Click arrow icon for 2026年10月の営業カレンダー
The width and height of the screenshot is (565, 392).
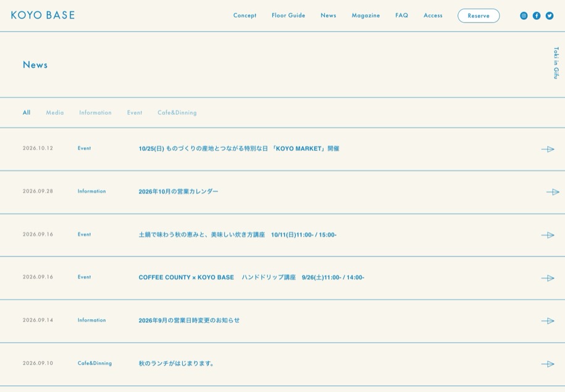tap(553, 192)
